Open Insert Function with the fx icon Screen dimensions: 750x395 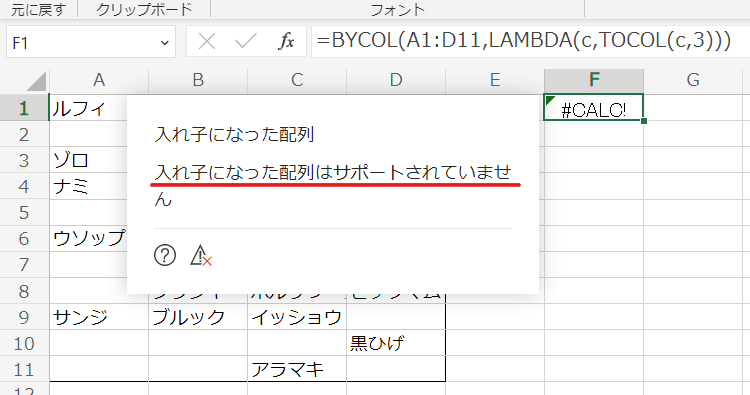click(286, 42)
